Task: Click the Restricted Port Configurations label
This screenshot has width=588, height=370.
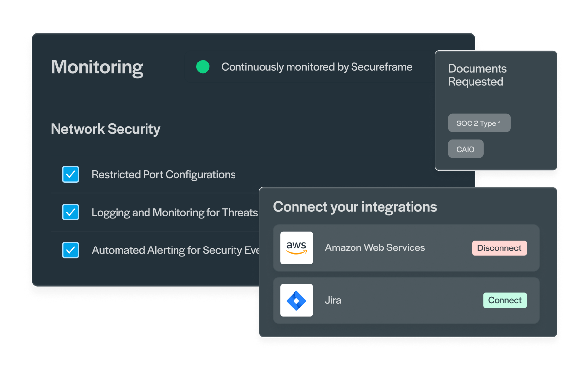Action: pos(164,175)
